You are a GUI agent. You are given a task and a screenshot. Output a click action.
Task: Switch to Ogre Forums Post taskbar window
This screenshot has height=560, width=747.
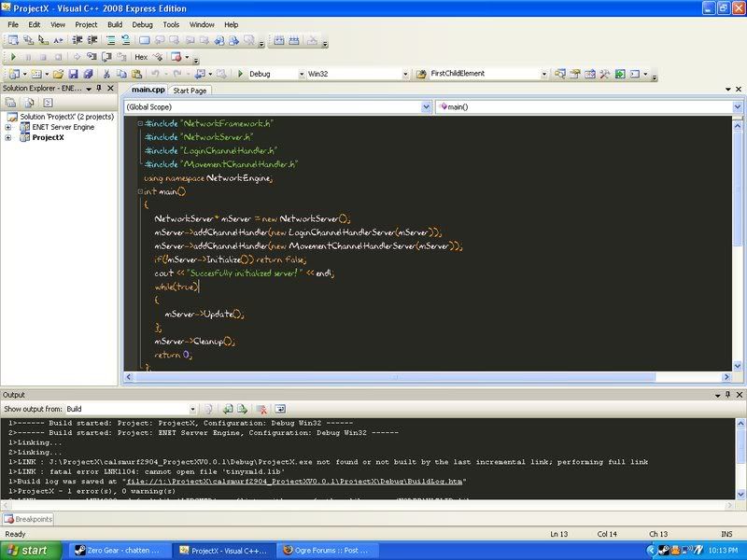(329, 551)
